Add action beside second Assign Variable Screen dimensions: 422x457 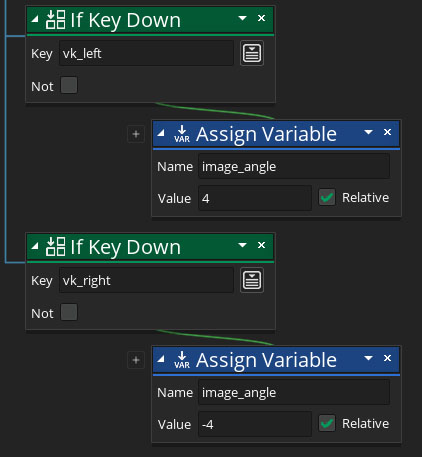(x=136, y=360)
